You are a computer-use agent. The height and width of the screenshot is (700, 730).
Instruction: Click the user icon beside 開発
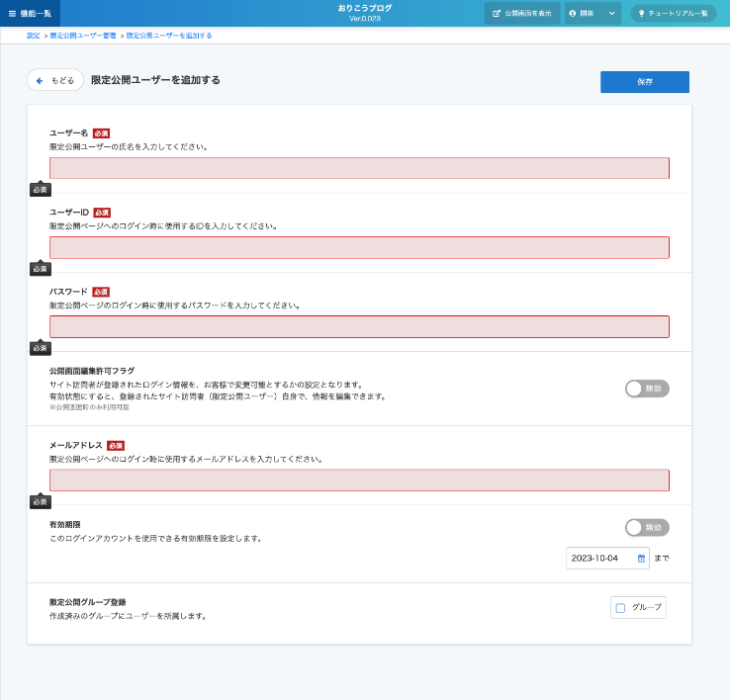573,14
